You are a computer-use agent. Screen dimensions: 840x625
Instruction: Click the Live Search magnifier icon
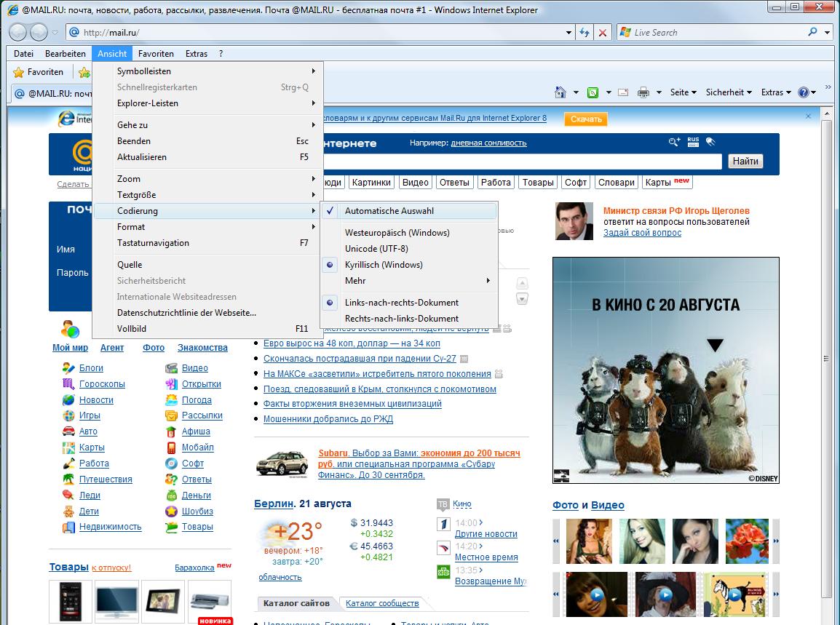(x=812, y=32)
